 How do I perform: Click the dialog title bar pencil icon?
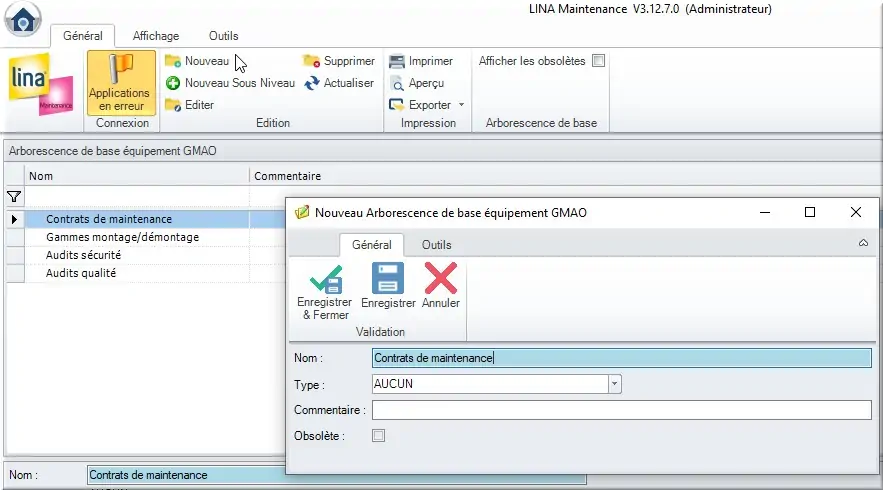coord(302,212)
